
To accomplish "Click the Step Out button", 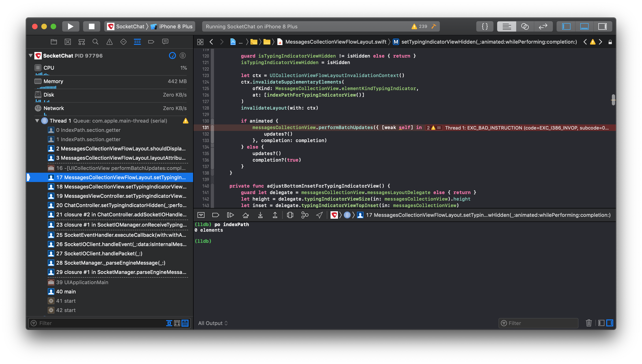I will (x=275, y=215).
